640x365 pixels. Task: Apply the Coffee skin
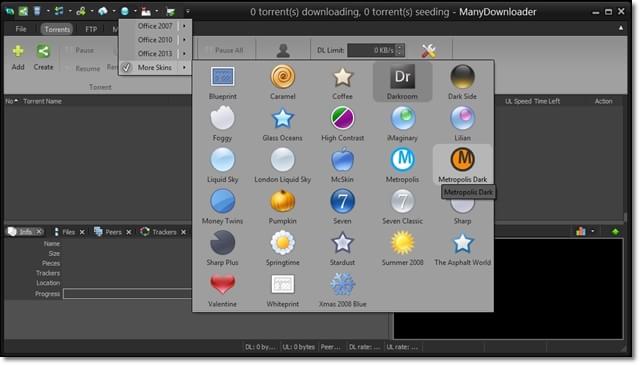[x=342, y=76]
